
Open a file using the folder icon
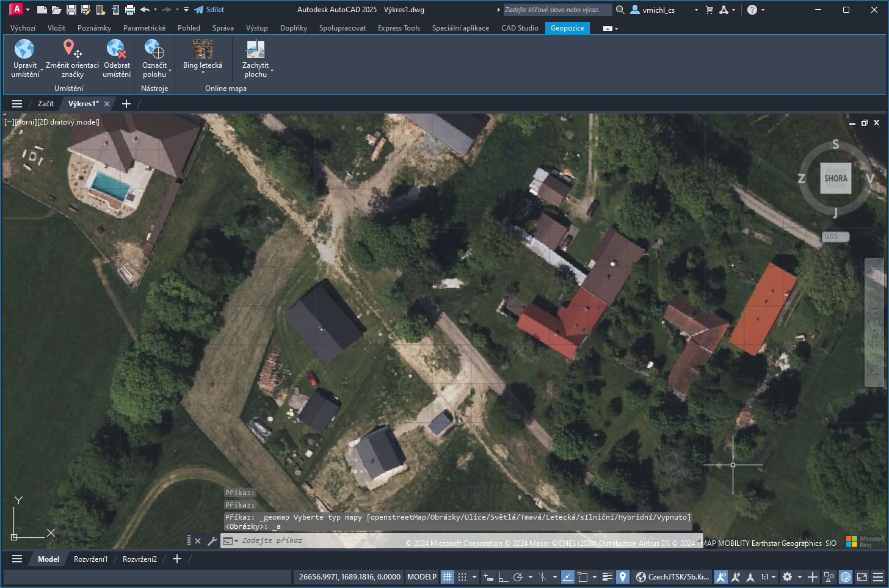click(x=56, y=10)
